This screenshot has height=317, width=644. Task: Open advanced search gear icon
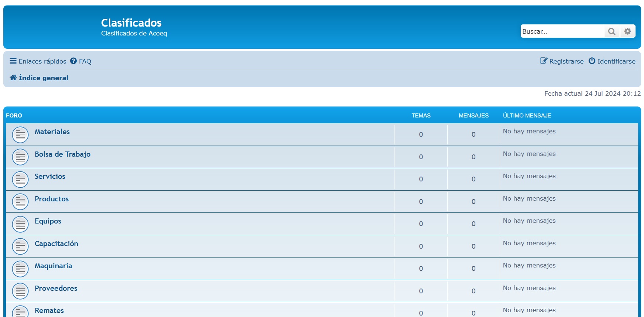[x=627, y=31]
